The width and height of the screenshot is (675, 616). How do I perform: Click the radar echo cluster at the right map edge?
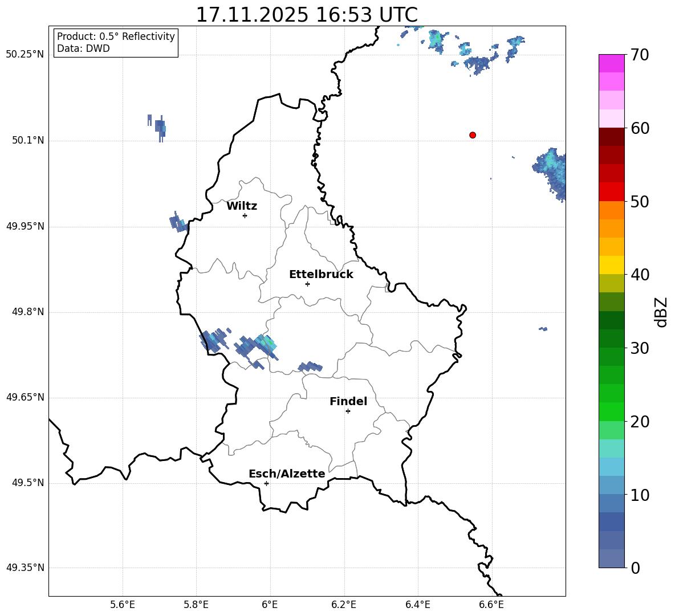pyautogui.click(x=550, y=173)
